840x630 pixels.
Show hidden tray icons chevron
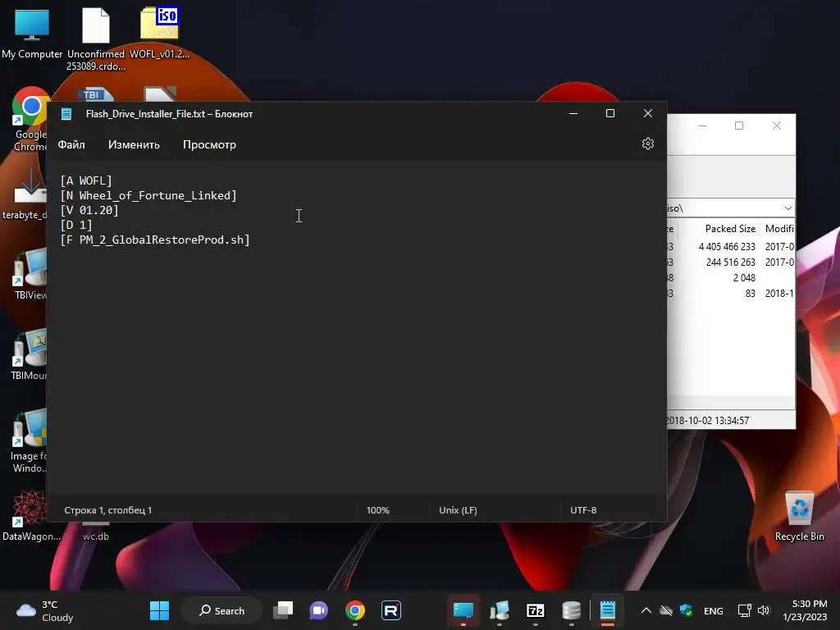click(646, 610)
